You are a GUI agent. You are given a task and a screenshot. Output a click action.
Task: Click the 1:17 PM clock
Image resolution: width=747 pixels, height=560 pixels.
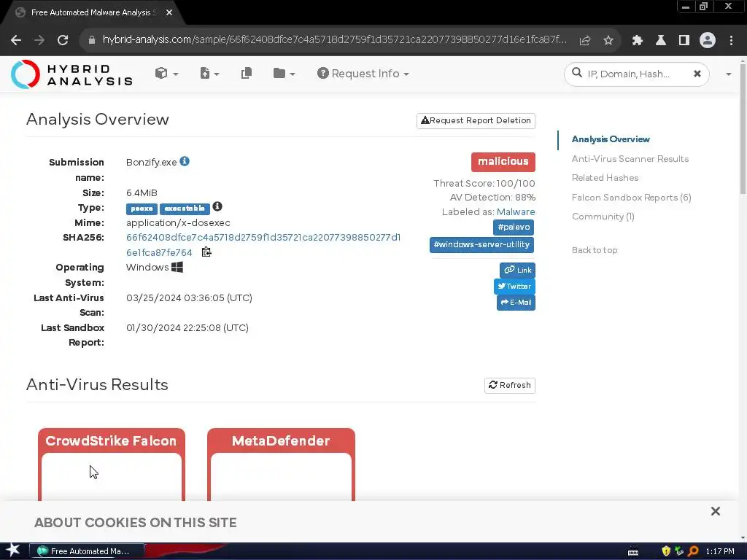click(720, 551)
